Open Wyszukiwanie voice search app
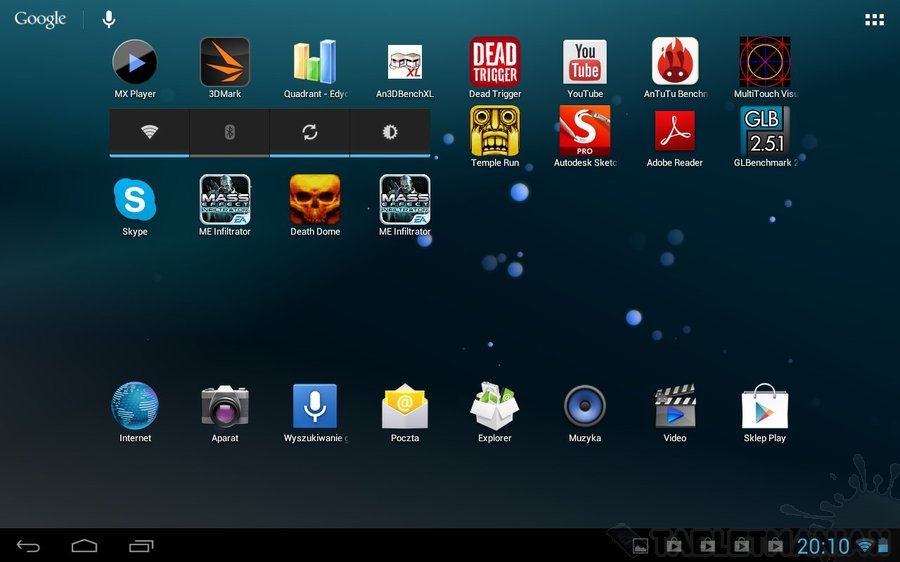This screenshot has width=900, height=562. click(315, 406)
